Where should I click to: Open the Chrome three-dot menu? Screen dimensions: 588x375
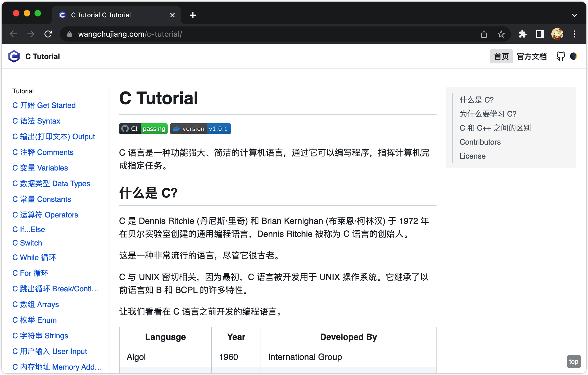tap(575, 34)
